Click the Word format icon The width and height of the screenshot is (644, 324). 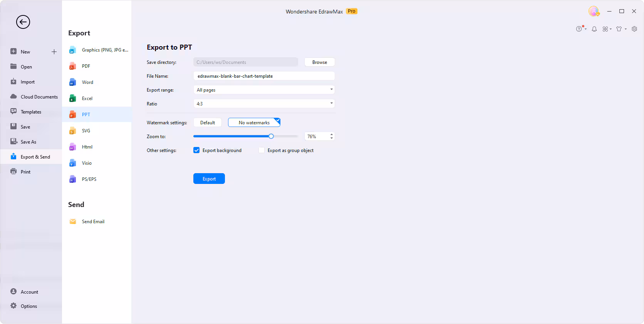click(72, 82)
